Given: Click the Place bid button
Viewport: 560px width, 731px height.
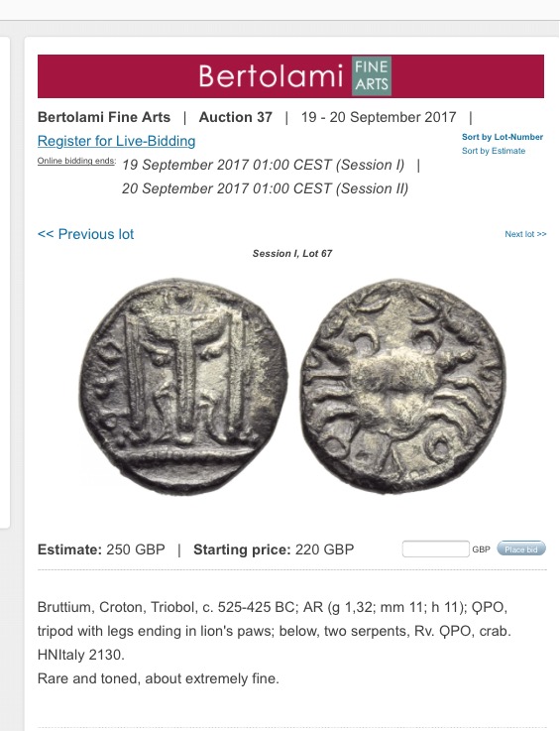Looking at the screenshot, I should [x=521, y=549].
